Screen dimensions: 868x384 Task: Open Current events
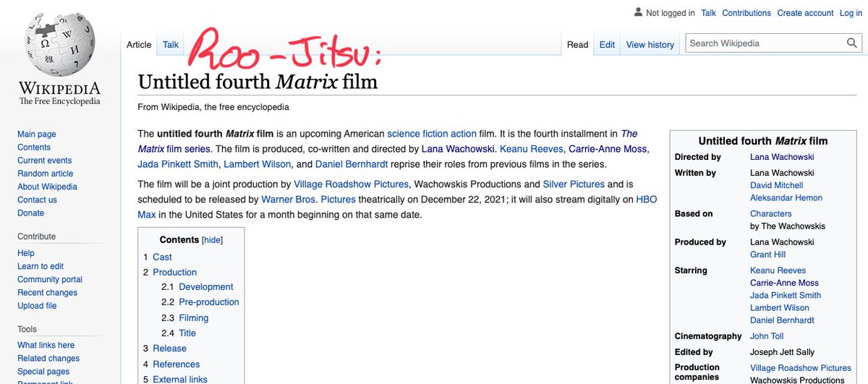[44, 161]
